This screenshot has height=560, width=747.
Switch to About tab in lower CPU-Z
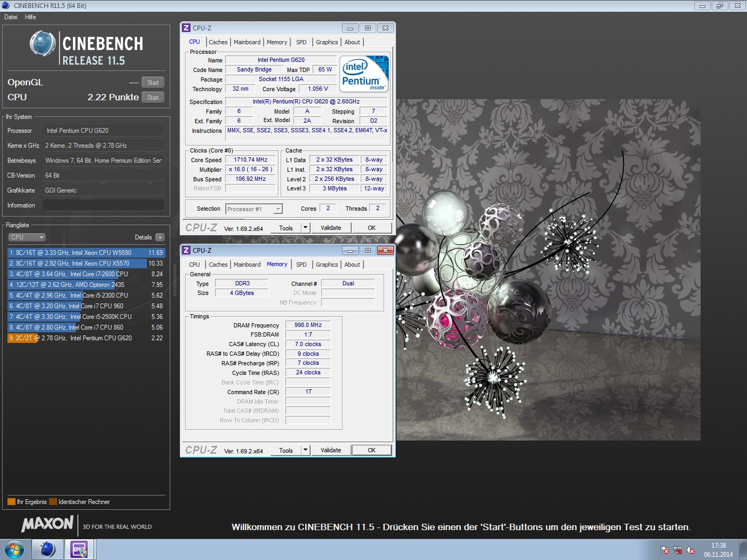coord(352,265)
